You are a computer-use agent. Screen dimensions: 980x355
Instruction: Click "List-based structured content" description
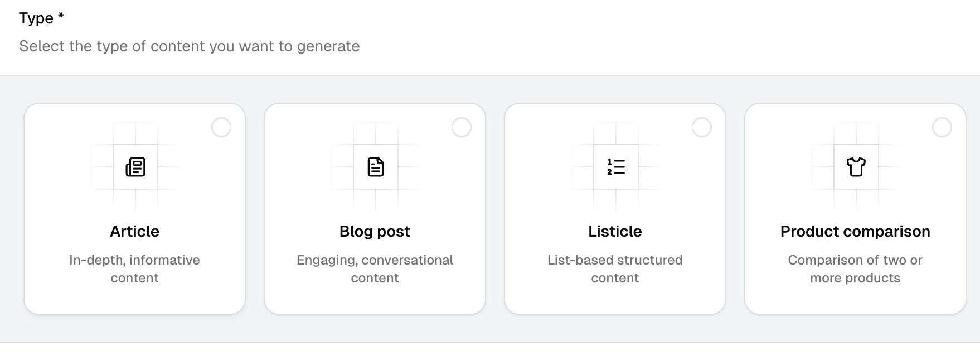coord(615,269)
